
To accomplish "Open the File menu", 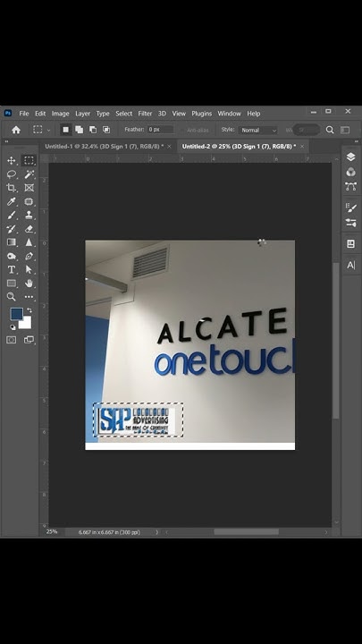I will 24,114.
